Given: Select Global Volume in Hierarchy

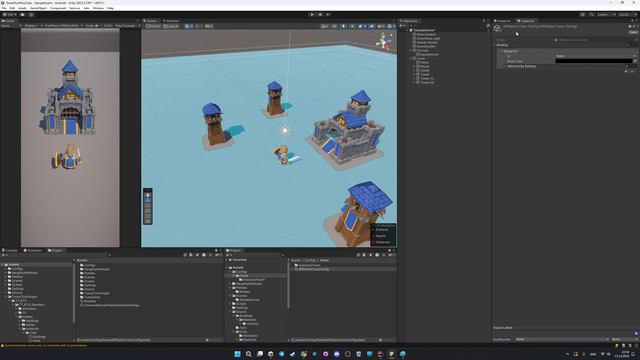Looking at the screenshot, I should pos(427,42).
